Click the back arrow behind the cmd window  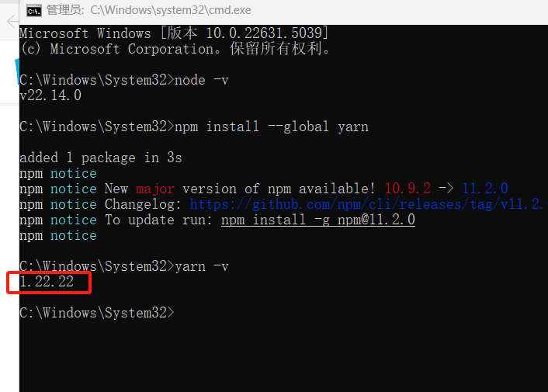click(12, 22)
